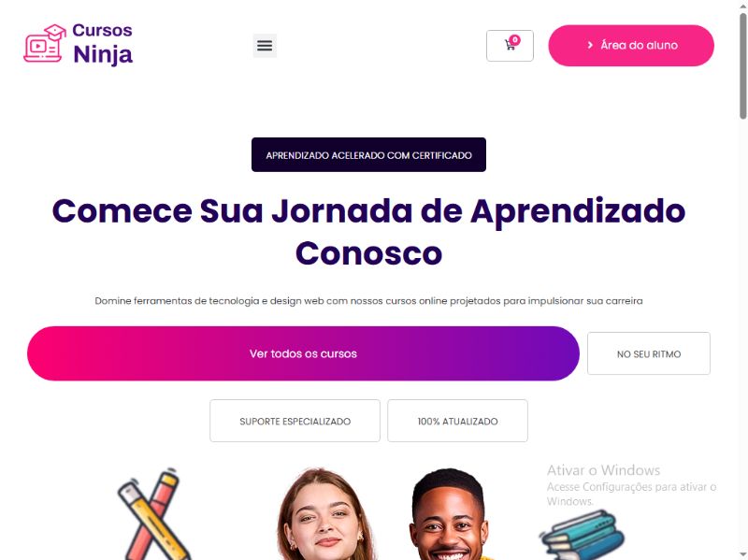The height and width of the screenshot is (560, 748).
Task: Click the chevron arrow in Área do aluno
Action: (x=590, y=45)
